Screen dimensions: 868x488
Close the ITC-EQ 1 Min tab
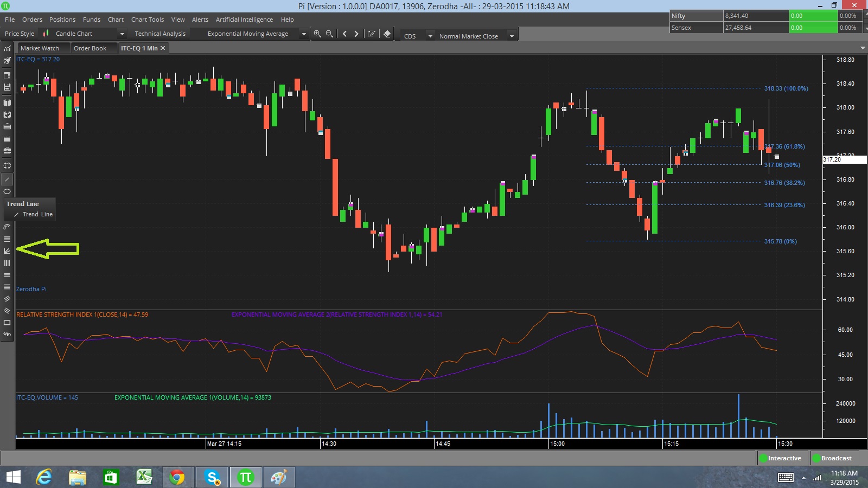point(163,48)
